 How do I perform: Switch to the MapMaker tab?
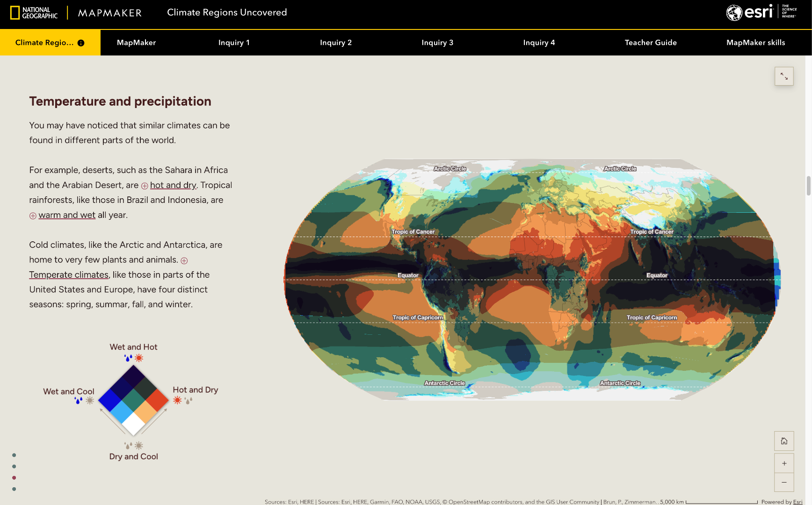point(136,43)
